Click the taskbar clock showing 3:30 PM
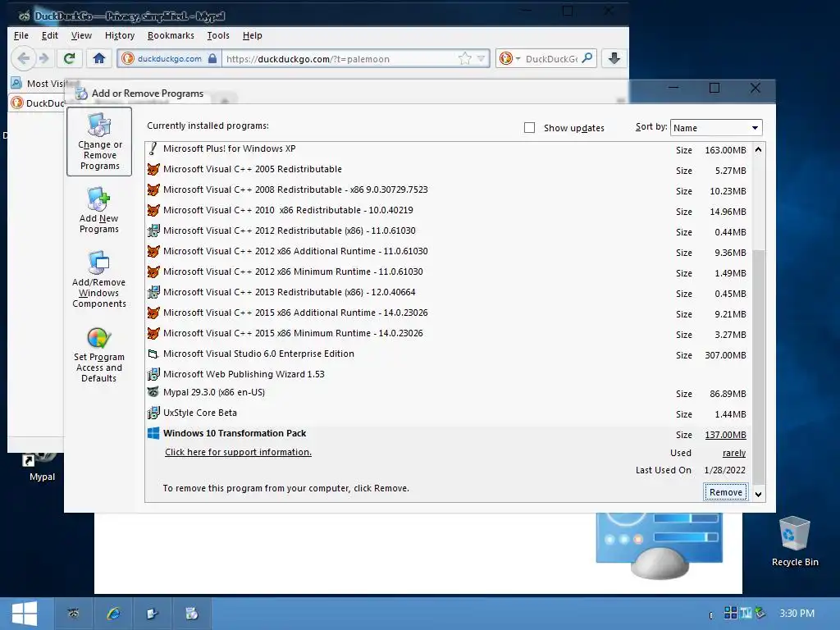This screenshot has width=840, height=630. [x=797, y=614]
